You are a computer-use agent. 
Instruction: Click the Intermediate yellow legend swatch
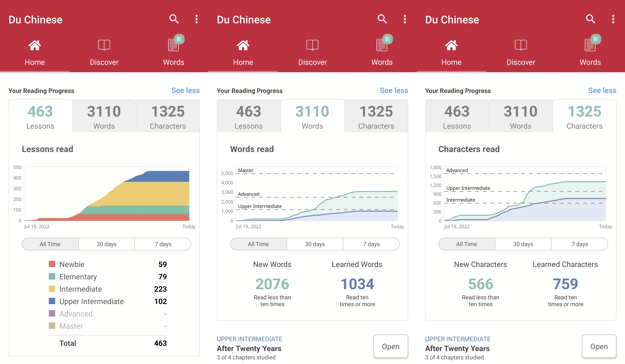click(52, 289)
